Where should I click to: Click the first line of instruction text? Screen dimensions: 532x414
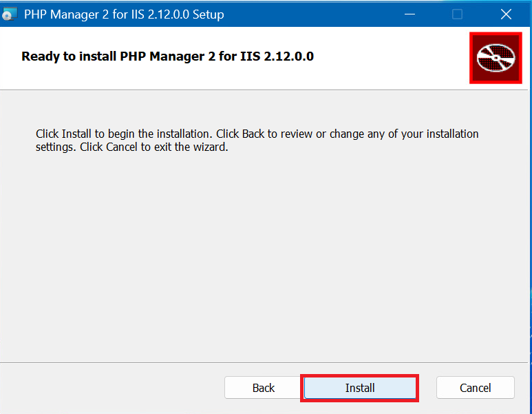[256, 134]
